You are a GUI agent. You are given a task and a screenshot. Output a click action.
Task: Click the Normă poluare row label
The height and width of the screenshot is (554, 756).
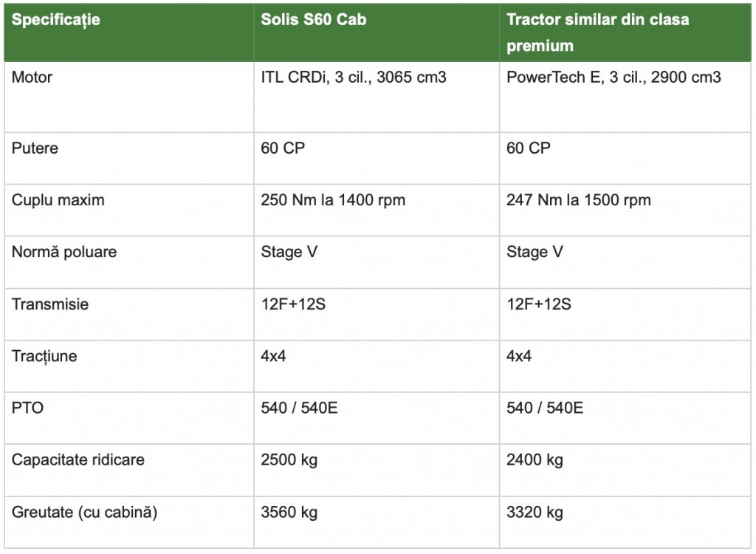[x=64, y=252]
